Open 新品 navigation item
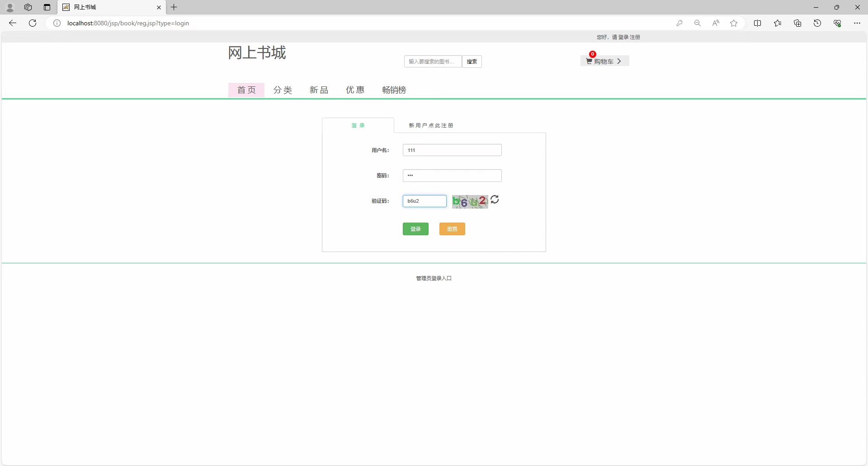This screenshot has width=868, height=466. click(319, 90)
